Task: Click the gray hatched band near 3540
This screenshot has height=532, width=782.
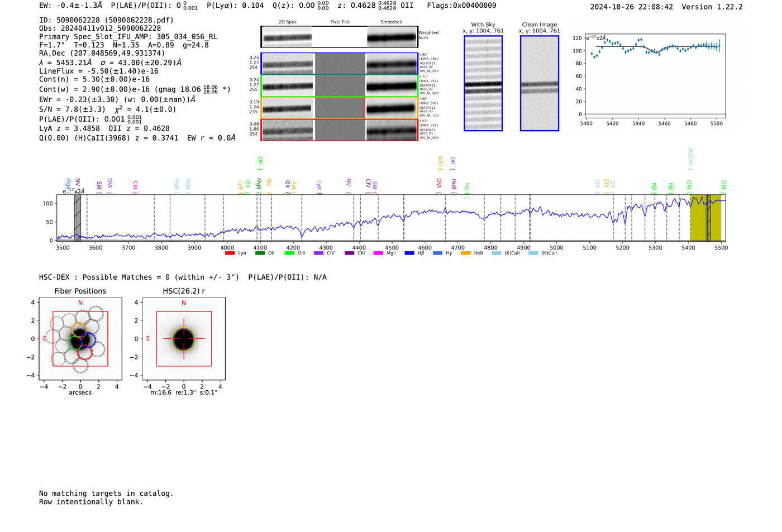Action: [x=78, y=218]
